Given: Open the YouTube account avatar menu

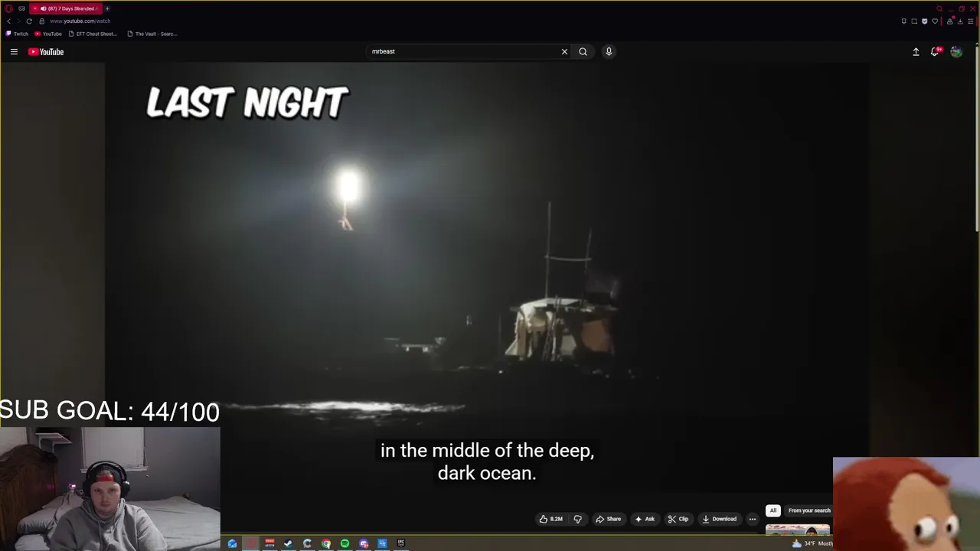Looking at the screenshot, I should 956,51.
